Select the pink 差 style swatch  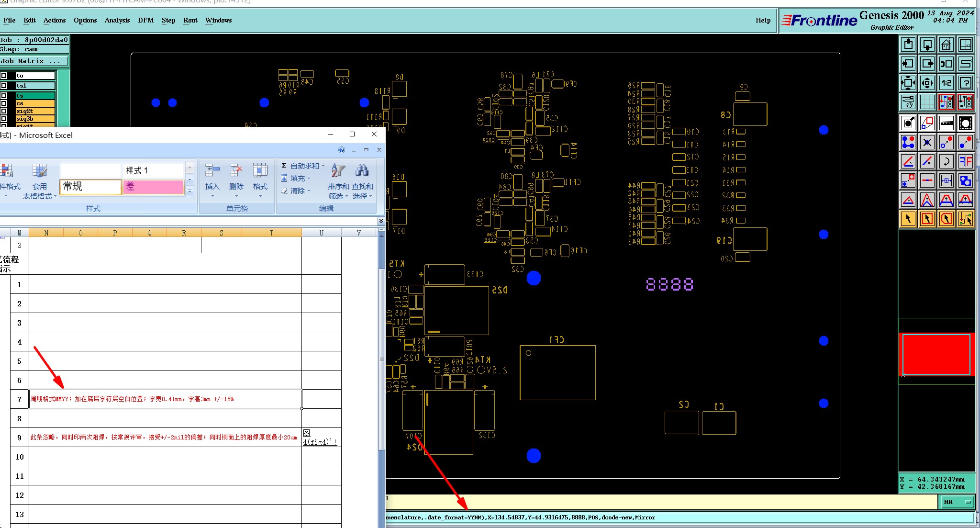point(153,187)
